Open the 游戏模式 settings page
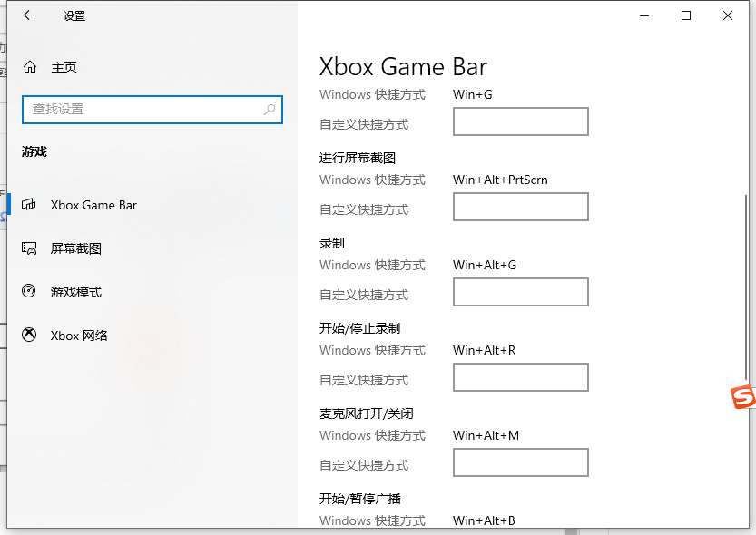The image size is (756, 535). click(x=76, y=292)
